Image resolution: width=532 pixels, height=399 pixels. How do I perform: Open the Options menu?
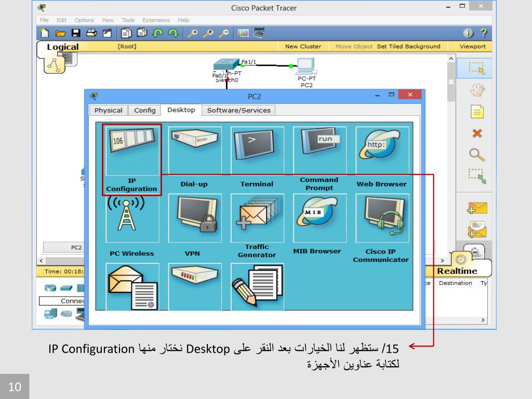point(84,20)
